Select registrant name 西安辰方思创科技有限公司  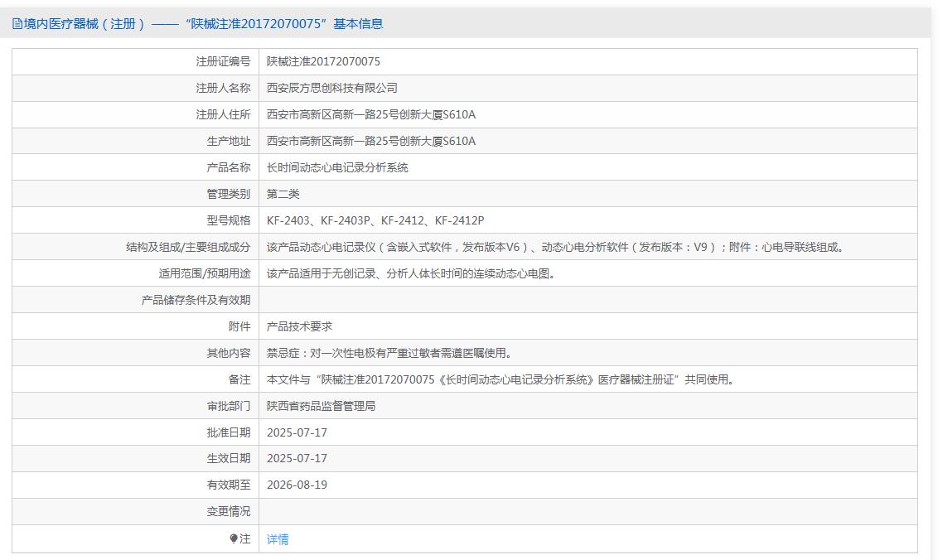[x=332, y=88]
